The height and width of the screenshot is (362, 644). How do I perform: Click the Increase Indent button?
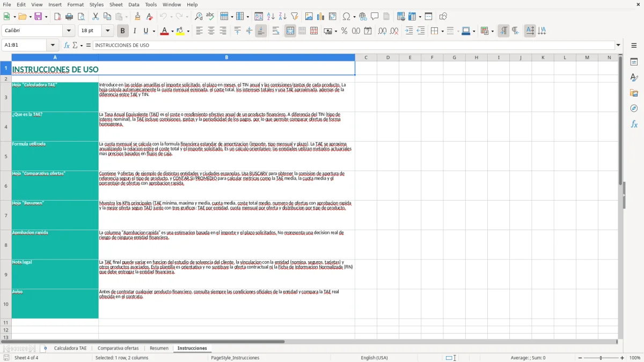(x=409, y=31)
